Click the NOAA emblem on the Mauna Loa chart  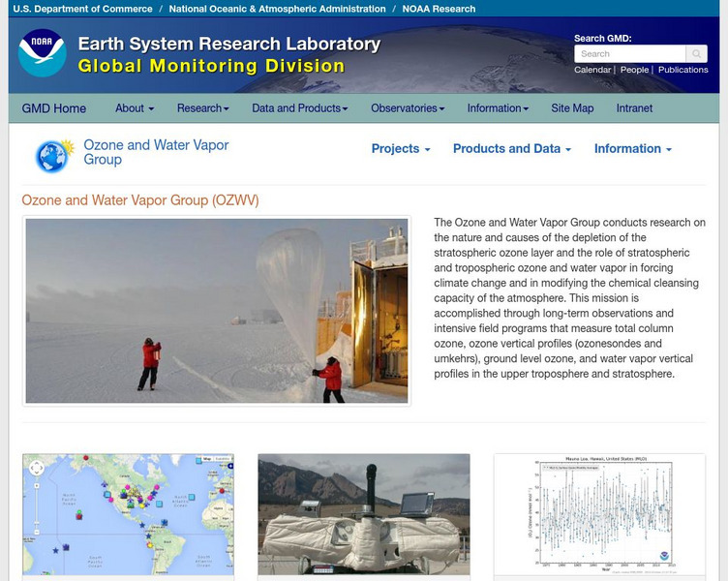click(664, 556)
